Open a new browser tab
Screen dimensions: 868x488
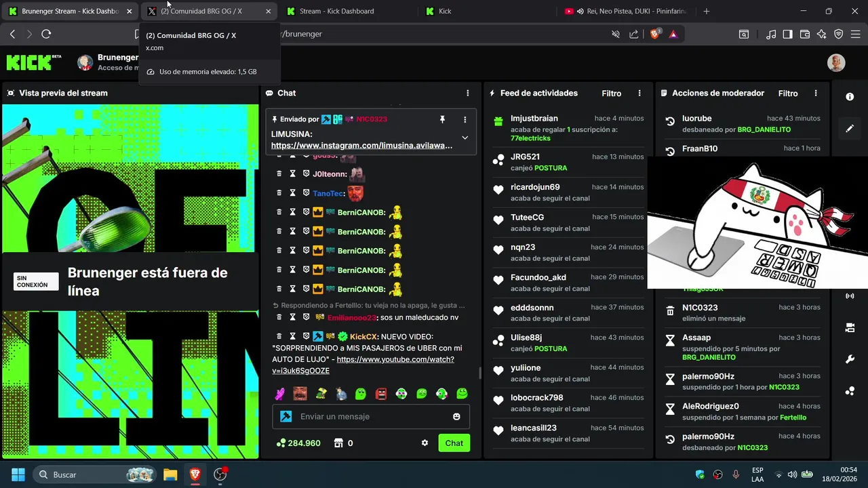point(707,12)
